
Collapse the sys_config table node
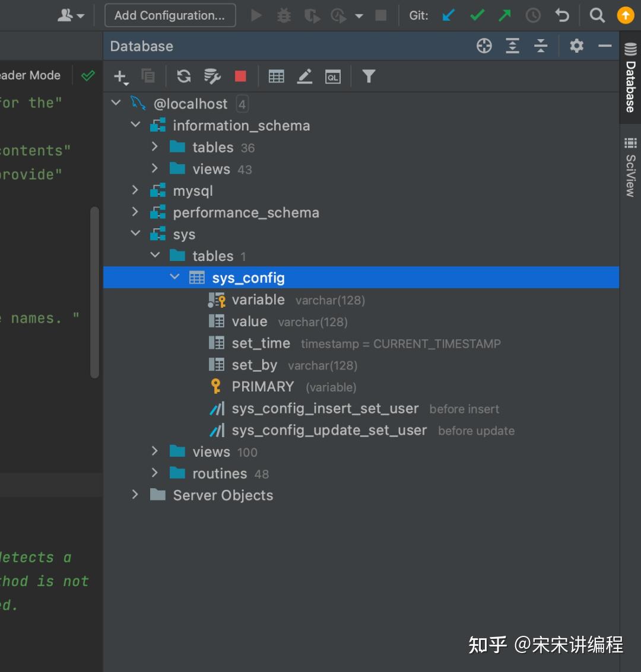[x=174, y=277]
